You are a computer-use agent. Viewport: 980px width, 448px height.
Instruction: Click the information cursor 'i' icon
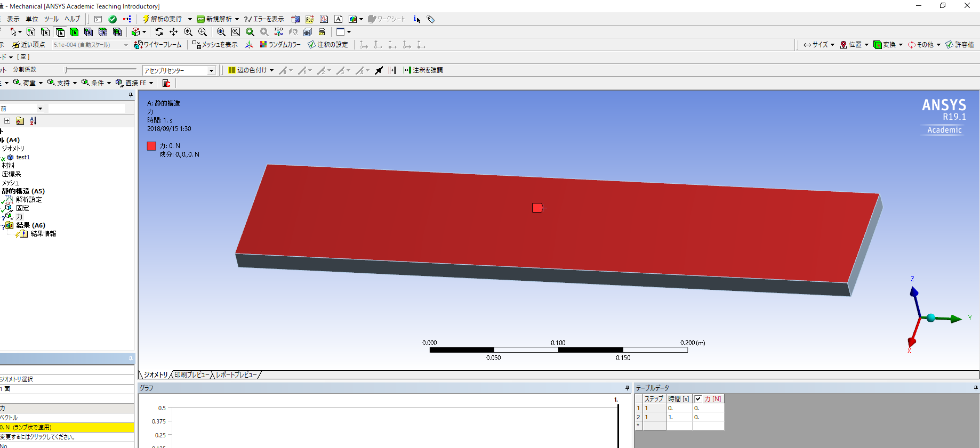point(417,19)
